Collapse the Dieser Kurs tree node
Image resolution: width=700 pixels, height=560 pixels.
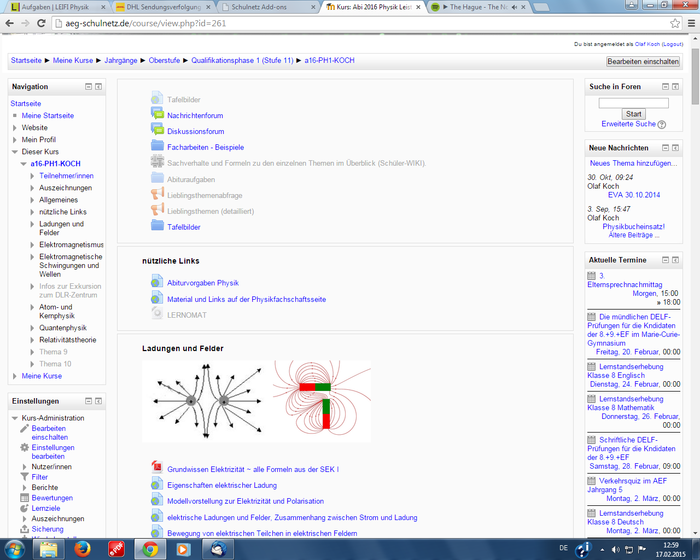pos(15,152)
